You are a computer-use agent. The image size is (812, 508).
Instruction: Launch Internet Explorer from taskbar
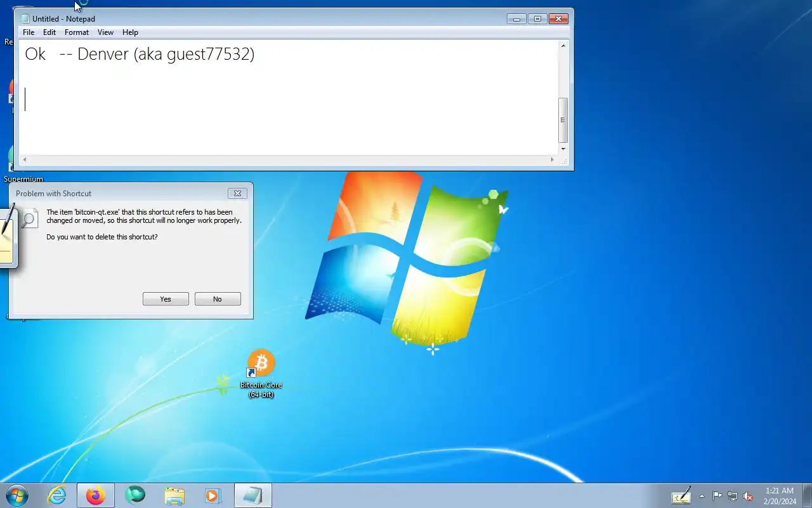57,495
